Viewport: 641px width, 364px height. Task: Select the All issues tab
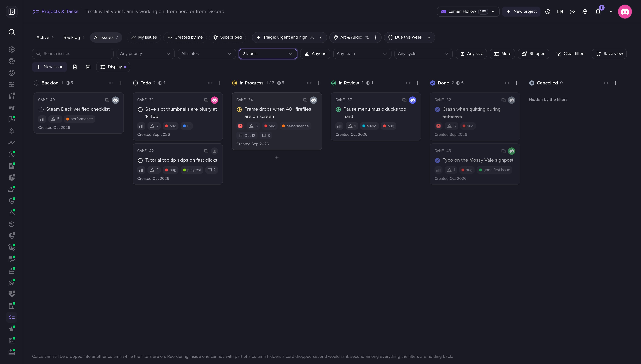[106, 37]
